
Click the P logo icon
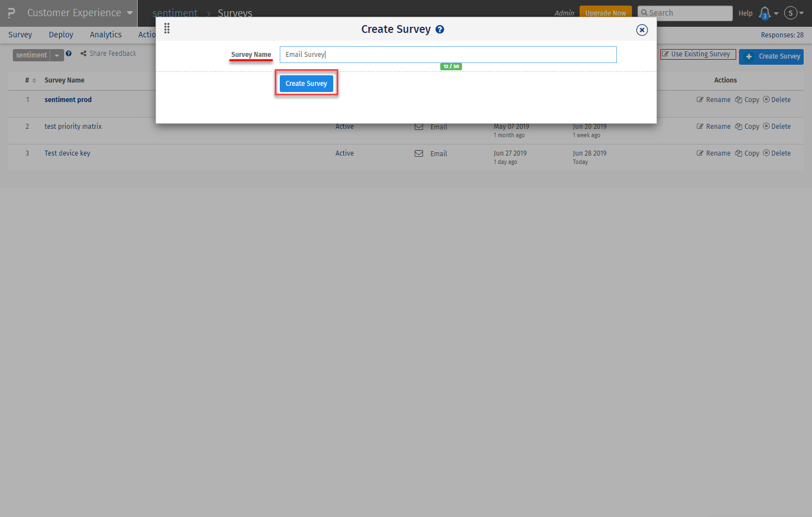point(11,13)
